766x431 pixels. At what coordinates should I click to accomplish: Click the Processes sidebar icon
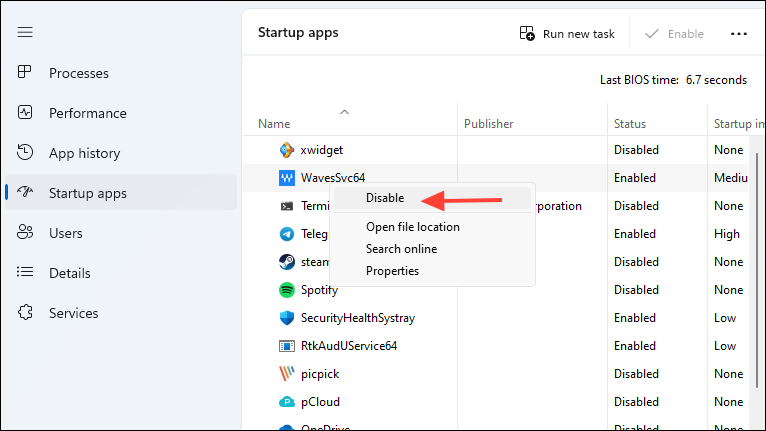click(x=24, y=72)
